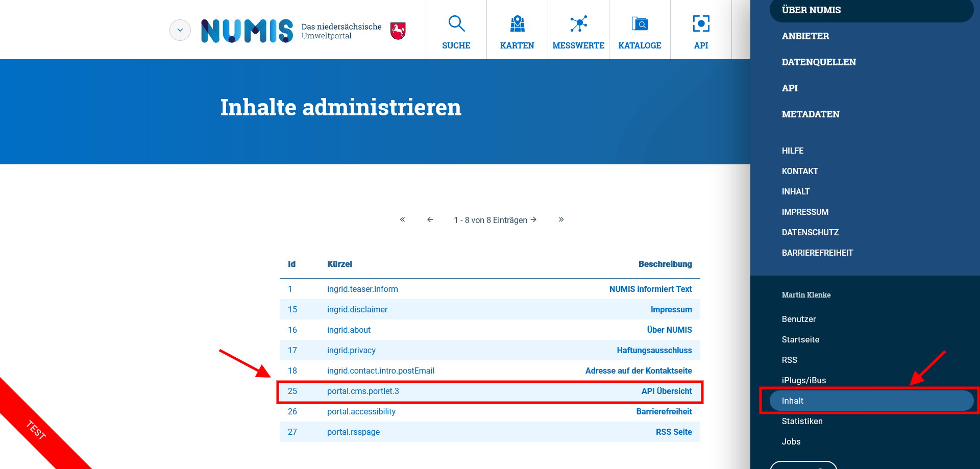
Task: Open MESSWERTE via its network icon
Action: tap(578, 23)
